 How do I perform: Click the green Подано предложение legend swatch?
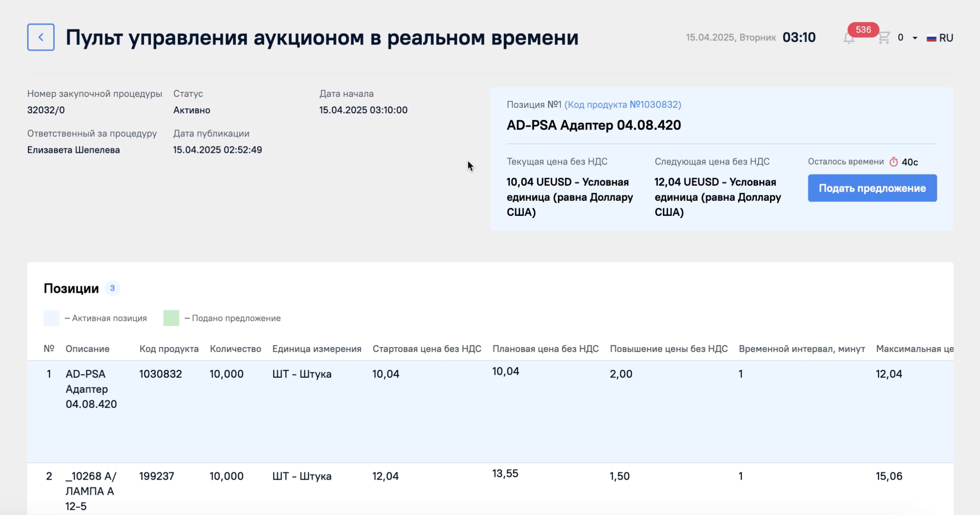coord(171,318)
